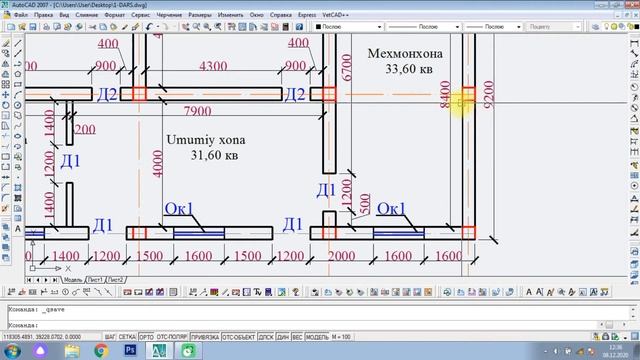Toggle ПРИВЯЗКА object snap
Image resolution: width=640 pixels, height=360 pixels.
(x=205, y=337)
